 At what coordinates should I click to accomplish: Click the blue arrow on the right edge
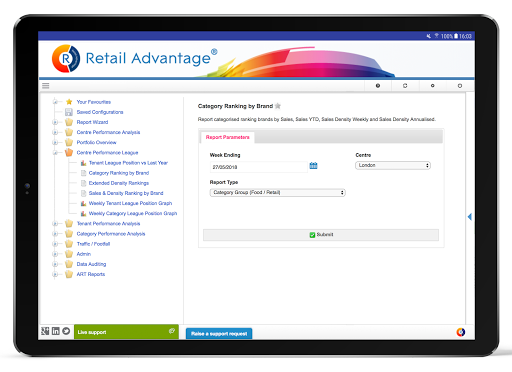click(x=470, y=217)
